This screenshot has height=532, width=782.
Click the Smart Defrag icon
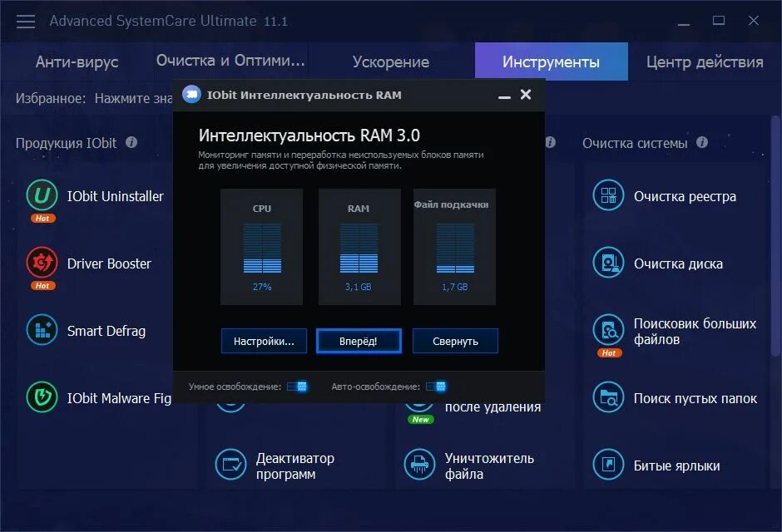(x=42, y=330)
